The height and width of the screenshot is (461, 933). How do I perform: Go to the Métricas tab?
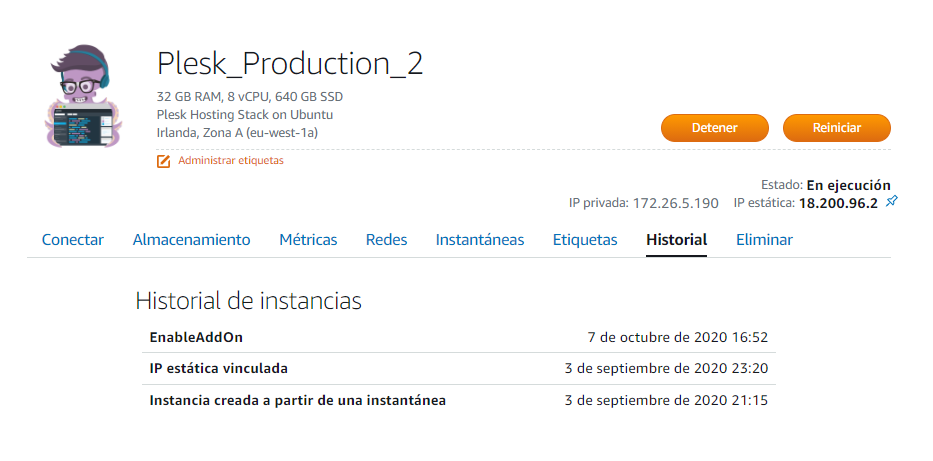[x=308, y=240]
